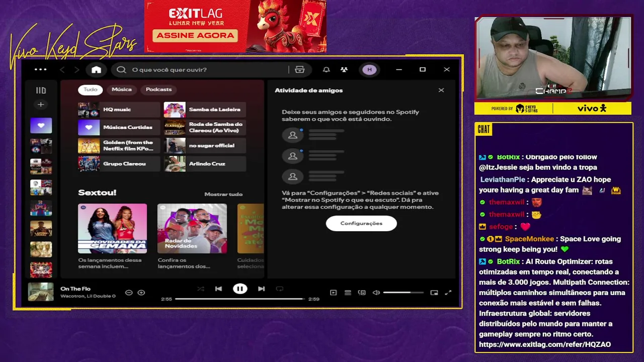Open notifications bell in Spotify
This screenshot has height=362, width=644.
[326, 69]
